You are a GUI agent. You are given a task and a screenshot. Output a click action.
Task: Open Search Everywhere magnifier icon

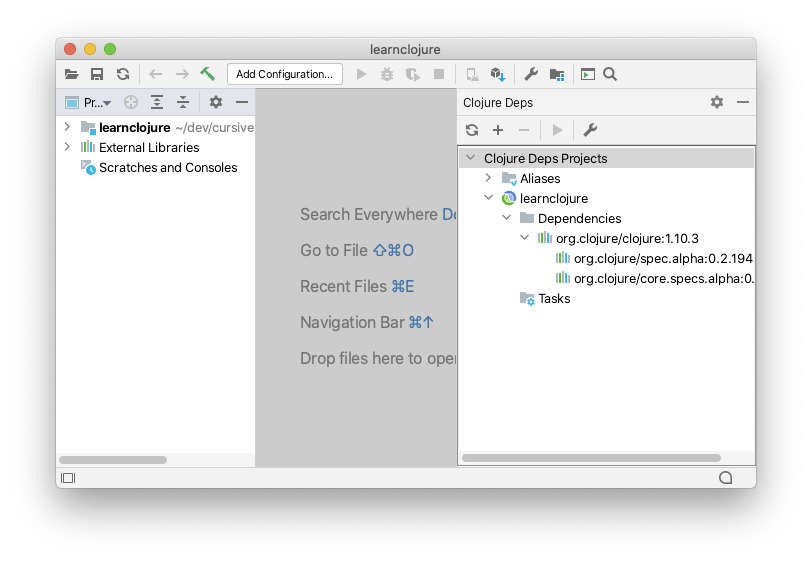pyautogui.click(x=610, y=74)
